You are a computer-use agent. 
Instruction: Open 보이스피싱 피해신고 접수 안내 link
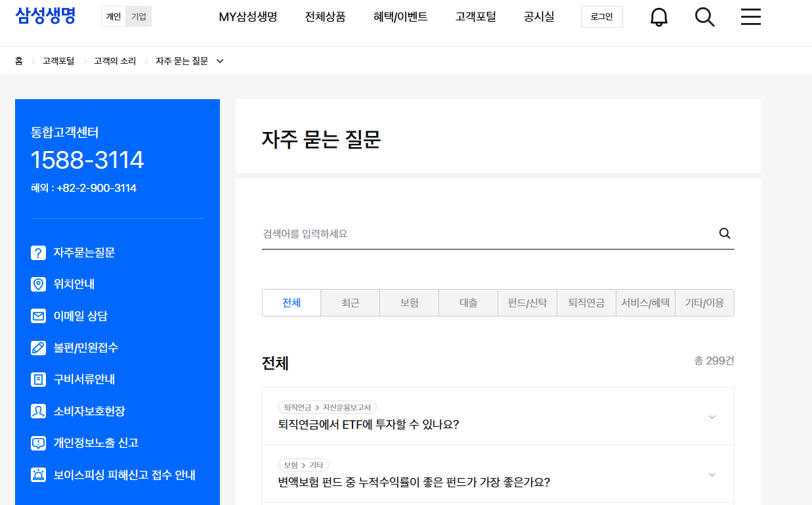tap(125, 475)
